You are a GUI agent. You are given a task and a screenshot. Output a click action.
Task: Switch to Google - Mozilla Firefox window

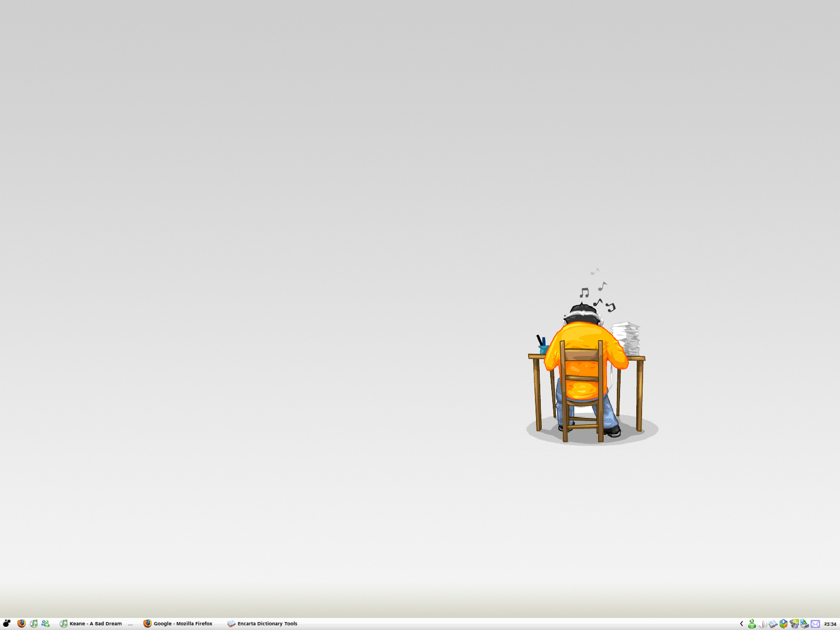[x=178, y=624]
